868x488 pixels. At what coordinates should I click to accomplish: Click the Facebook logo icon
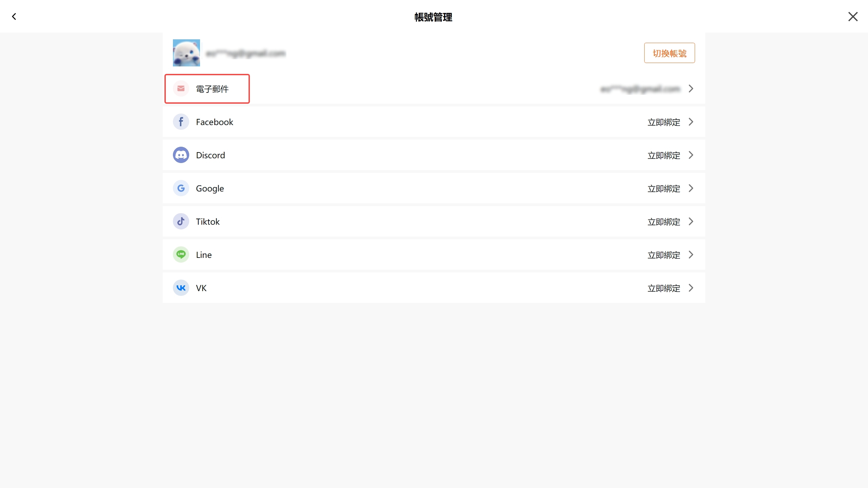(181, 122)
